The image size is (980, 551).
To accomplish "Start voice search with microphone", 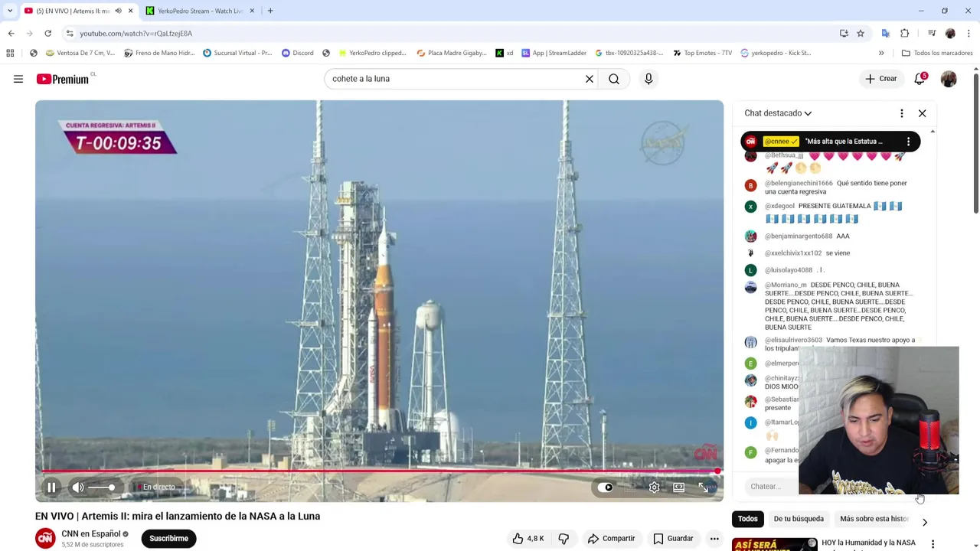I will point(648,79).
